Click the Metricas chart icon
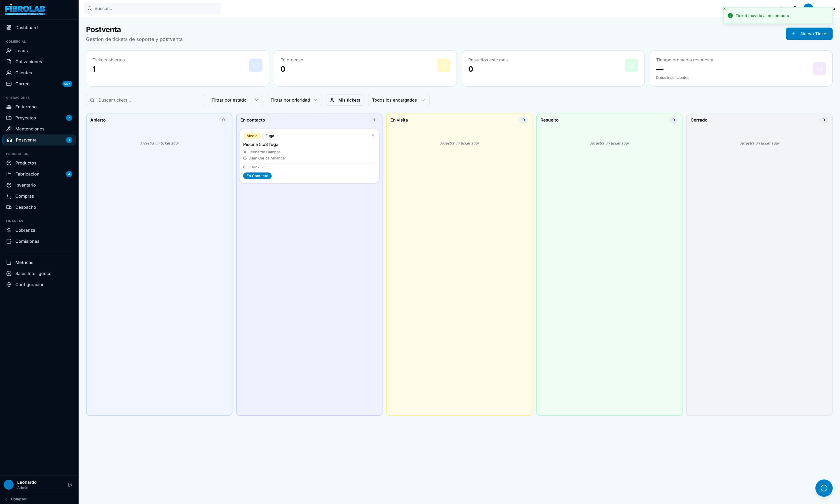The height and width of the screenshot is (504, 840). click(x=9, y=262)
